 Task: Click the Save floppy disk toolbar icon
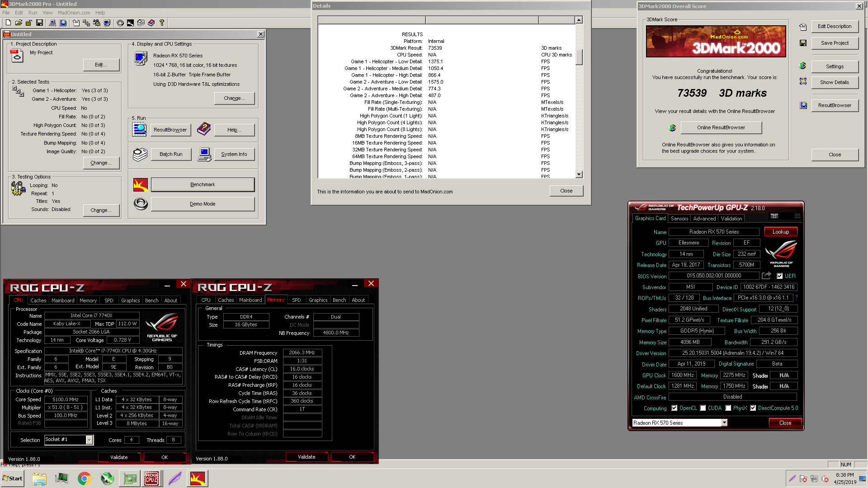[39, 23]
